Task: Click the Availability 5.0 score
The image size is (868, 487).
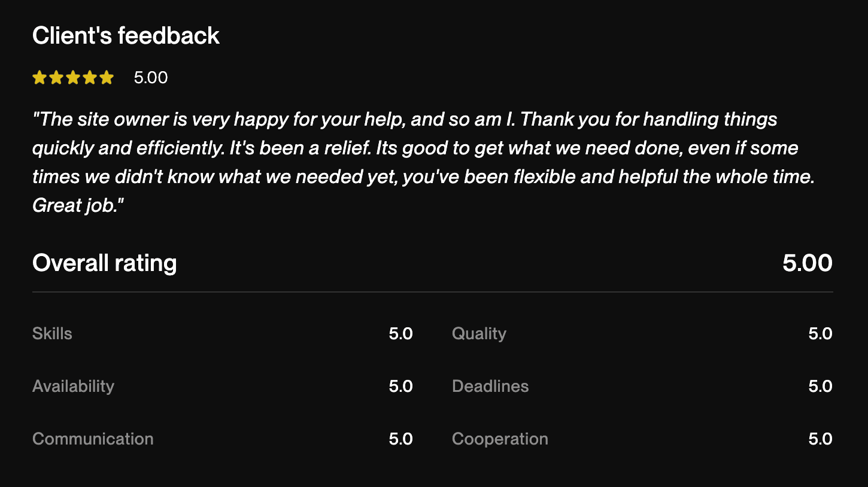Action: tap(400, 386)
